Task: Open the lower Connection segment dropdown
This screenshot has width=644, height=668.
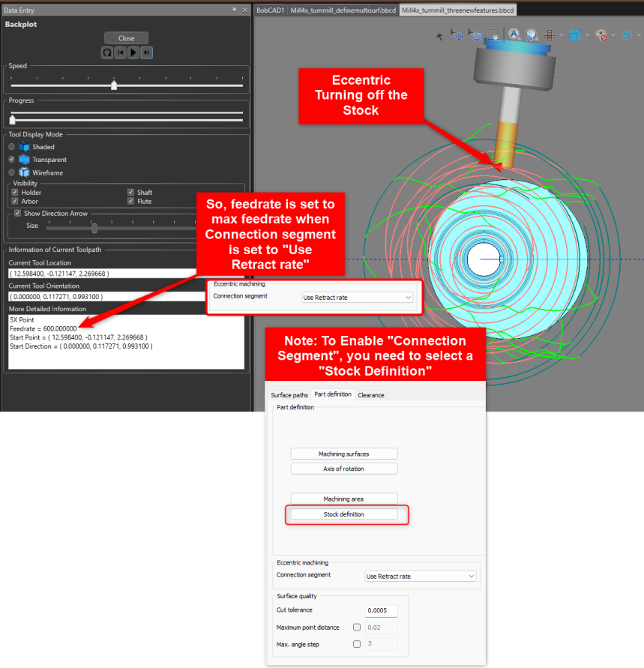Action: 420,577
